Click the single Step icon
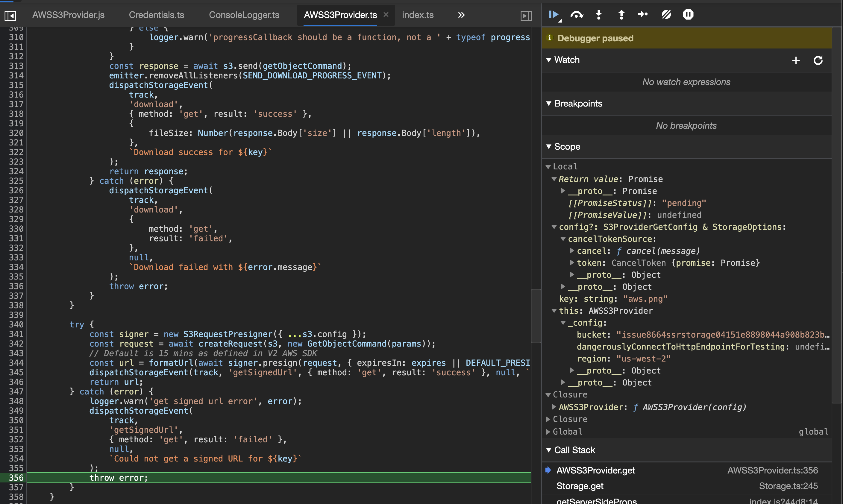The height and width of the screenshot is (504, 843). 643,15
